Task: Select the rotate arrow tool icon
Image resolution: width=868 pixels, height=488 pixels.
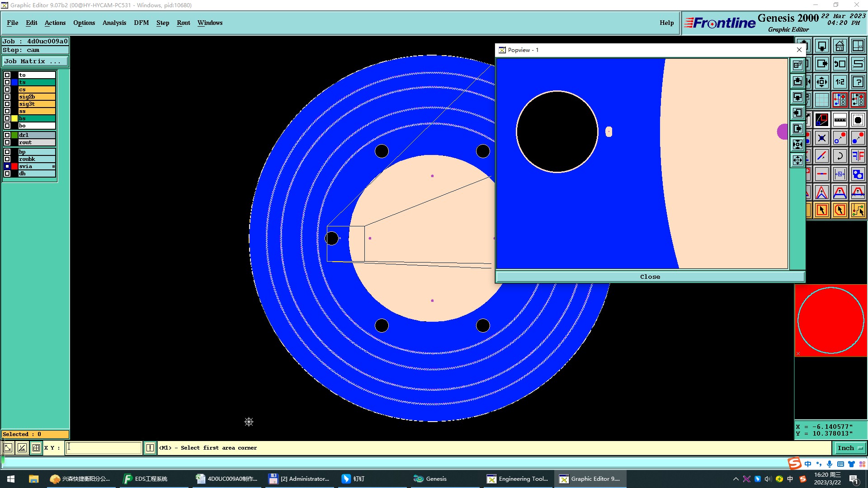Action: click(840, 156)
